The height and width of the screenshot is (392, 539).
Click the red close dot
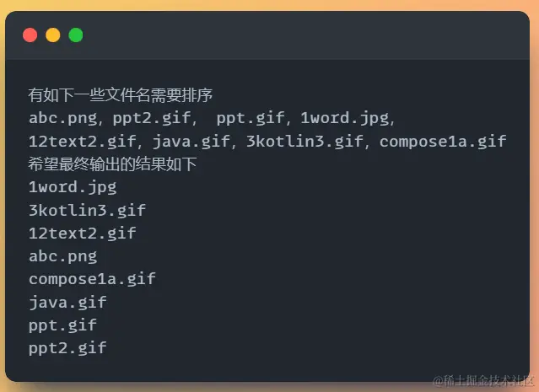[30, 35]
